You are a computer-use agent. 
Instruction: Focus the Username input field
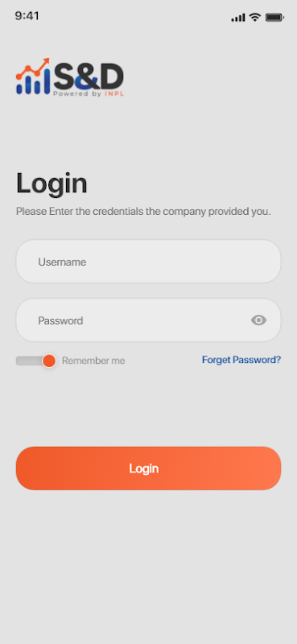[148, 262]
